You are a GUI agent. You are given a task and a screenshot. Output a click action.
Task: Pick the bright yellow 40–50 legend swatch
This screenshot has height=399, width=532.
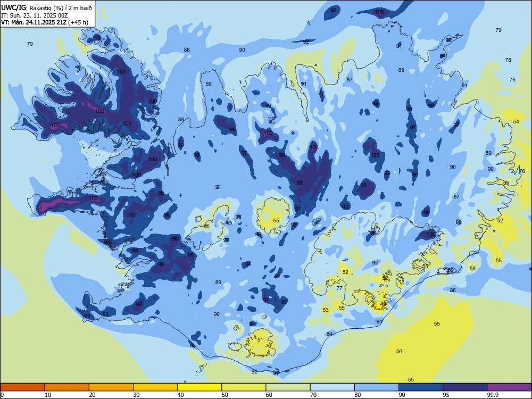(x=199, y=387)
